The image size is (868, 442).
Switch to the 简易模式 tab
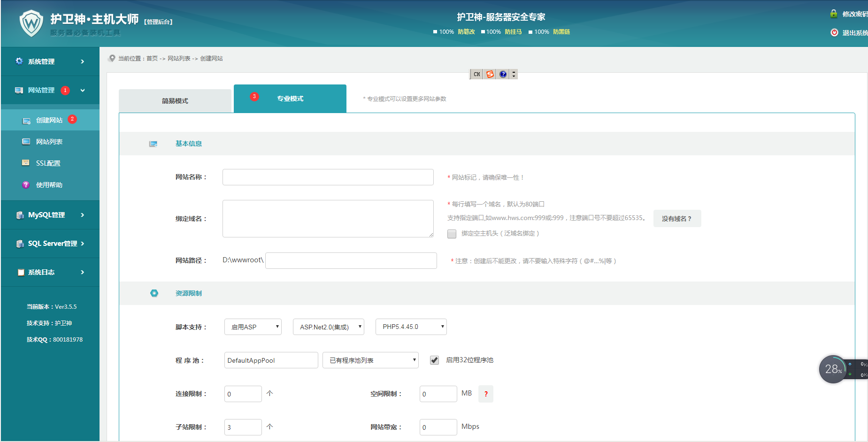coord(175,99)
